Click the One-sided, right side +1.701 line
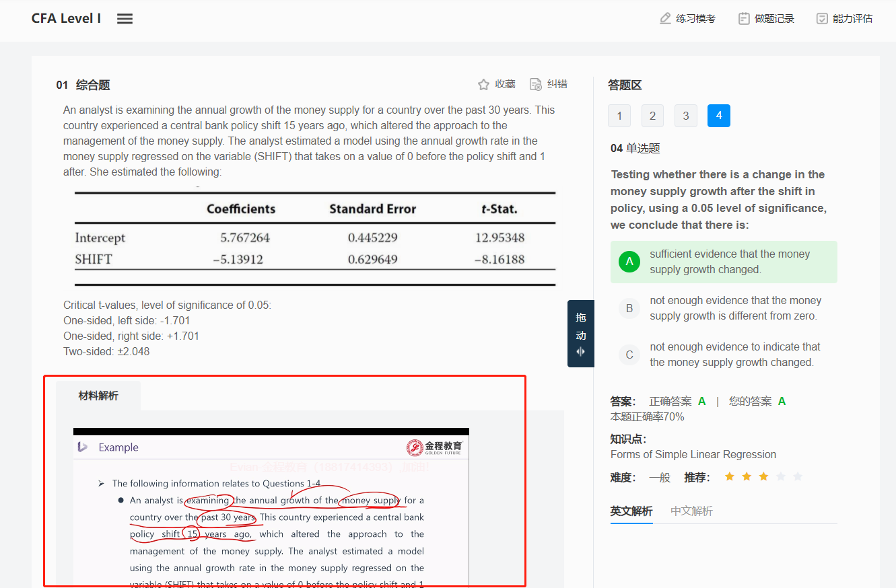This screenshot has width=896, height=588. click(131, 336)
